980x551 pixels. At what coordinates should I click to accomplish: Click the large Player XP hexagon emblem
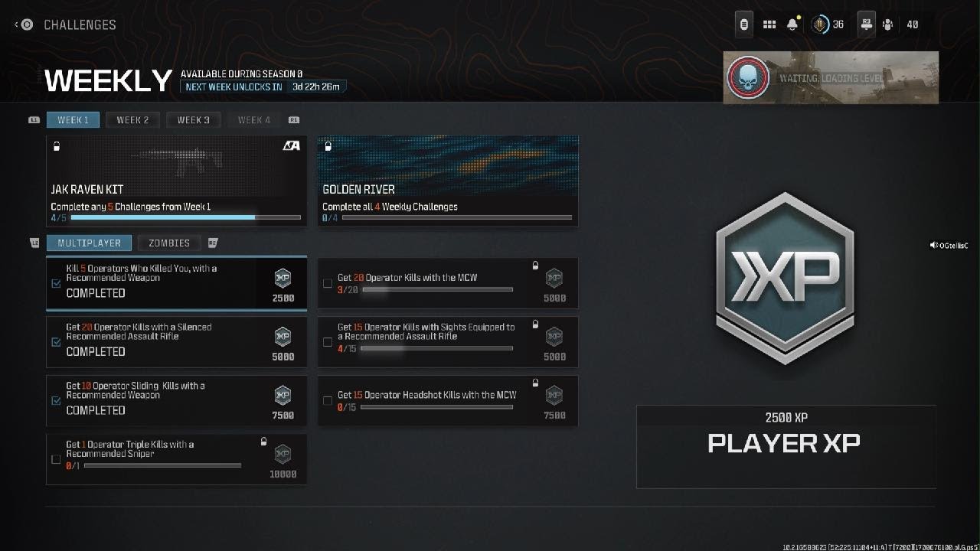coord(785,278)
